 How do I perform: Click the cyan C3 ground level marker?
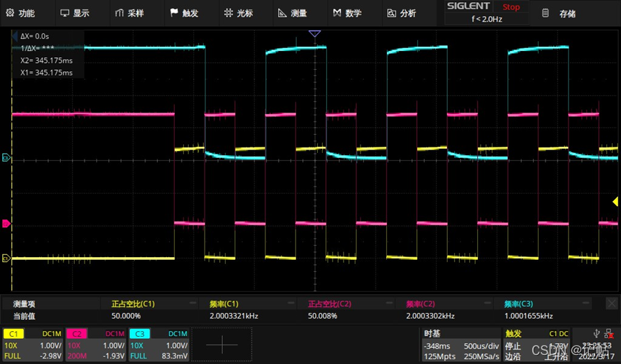tap(6, 158)
